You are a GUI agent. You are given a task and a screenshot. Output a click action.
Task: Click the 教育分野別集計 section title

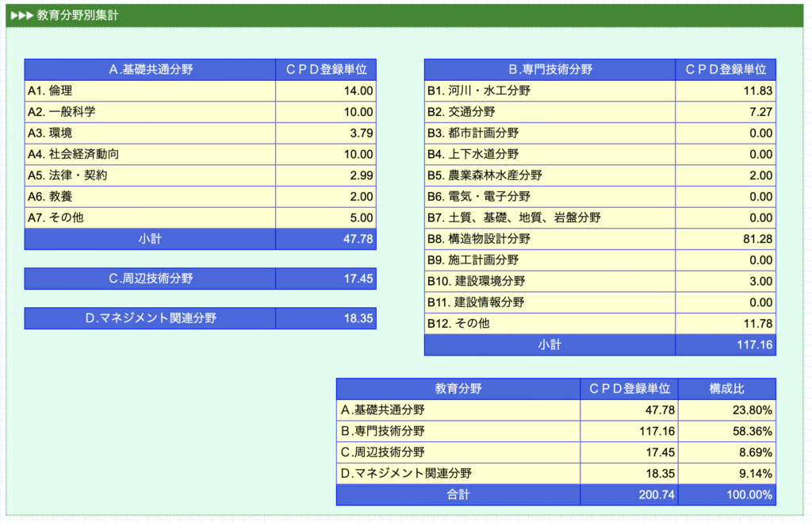(x=78, y=15)
